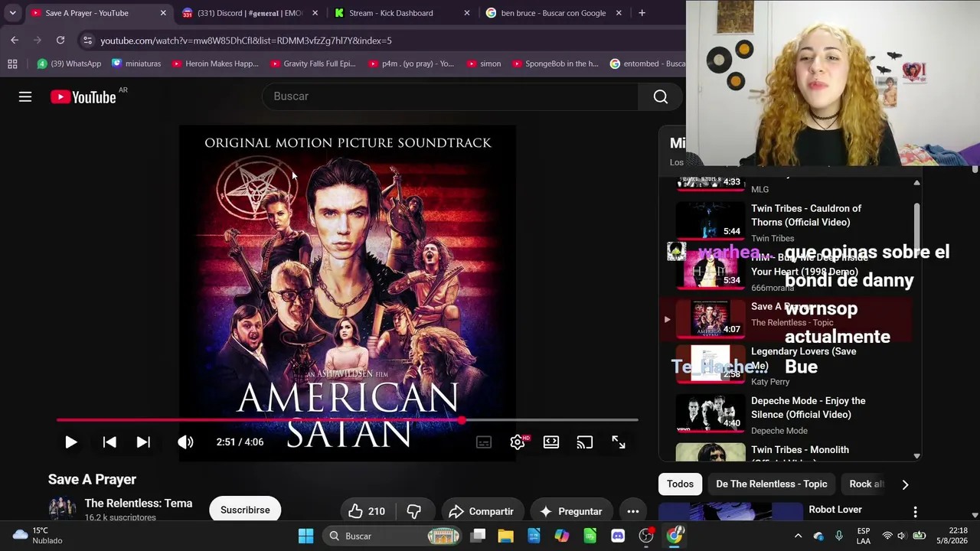The image size is (980, 551).
Task: Open the YouTube guide hamburger menu
Action: click(x=25, y=96)
